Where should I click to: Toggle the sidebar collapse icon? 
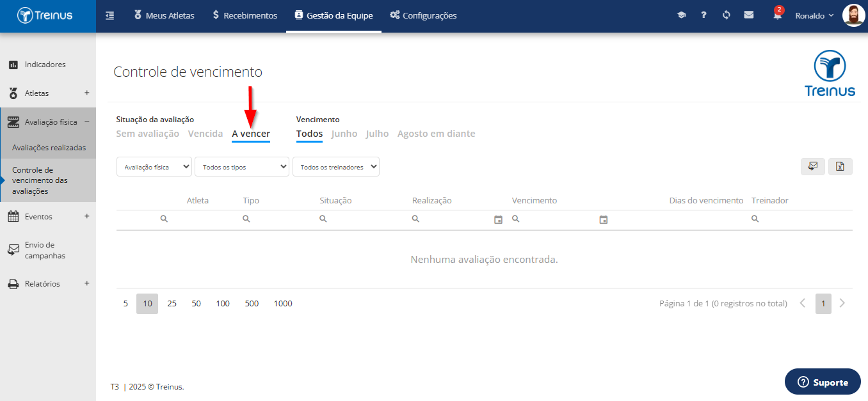(109, 15)
